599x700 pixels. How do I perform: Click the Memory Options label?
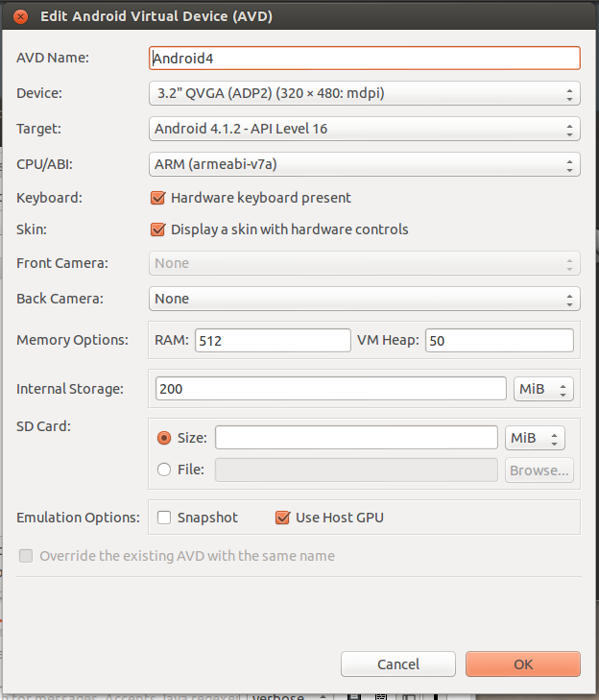[72, 340]
